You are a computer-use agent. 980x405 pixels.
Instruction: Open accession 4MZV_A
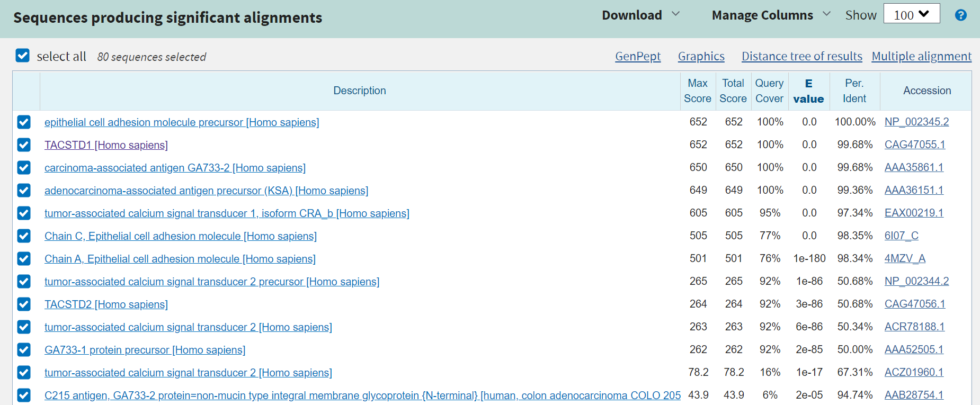(905, 258)
